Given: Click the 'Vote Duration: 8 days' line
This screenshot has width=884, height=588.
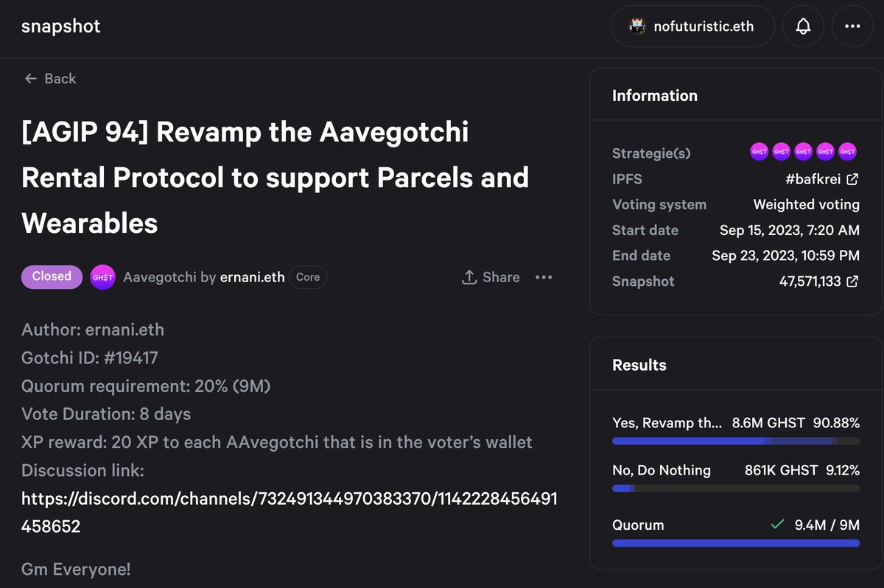Looking at the screenshot, I should (106, 414).
